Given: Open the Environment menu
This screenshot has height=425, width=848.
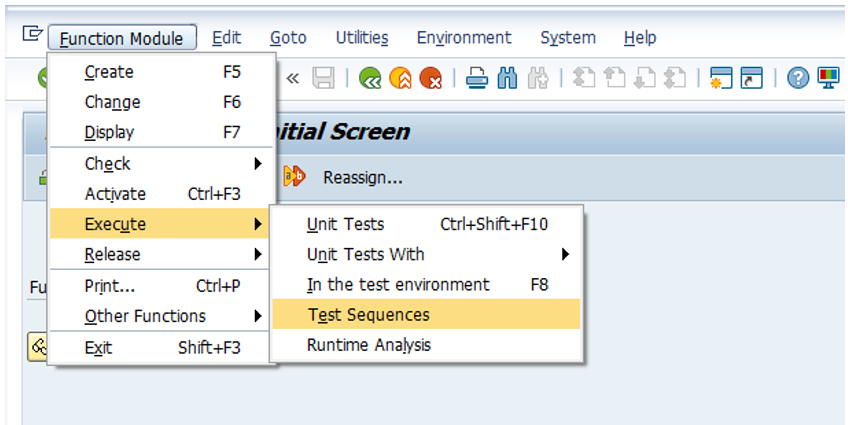Looking at the screenshot, I should coord(463,38).
